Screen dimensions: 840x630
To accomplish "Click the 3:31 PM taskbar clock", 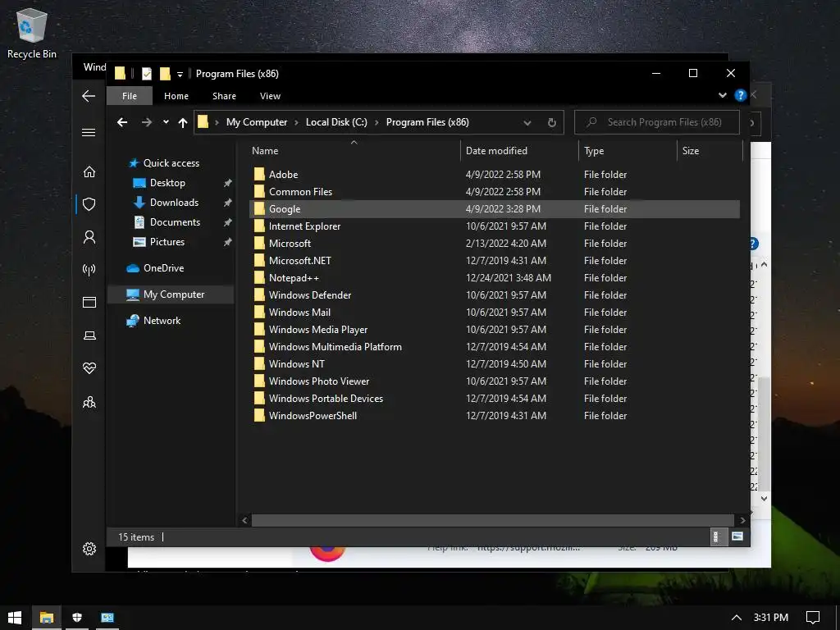I will click(771, 618).
